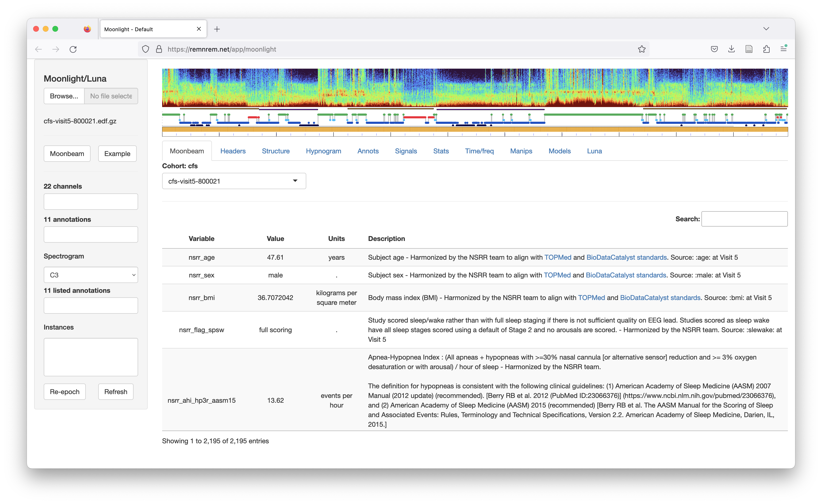This screenshot has height=504, width=822.
Task: Open the Time/freq tab
Action: pos(479,151)
